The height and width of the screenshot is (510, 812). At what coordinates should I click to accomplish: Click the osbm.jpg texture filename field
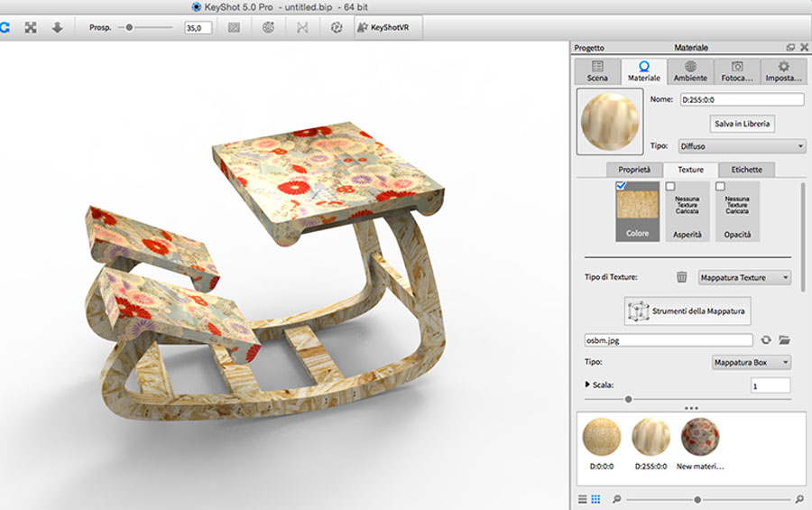tap(668, 340)
